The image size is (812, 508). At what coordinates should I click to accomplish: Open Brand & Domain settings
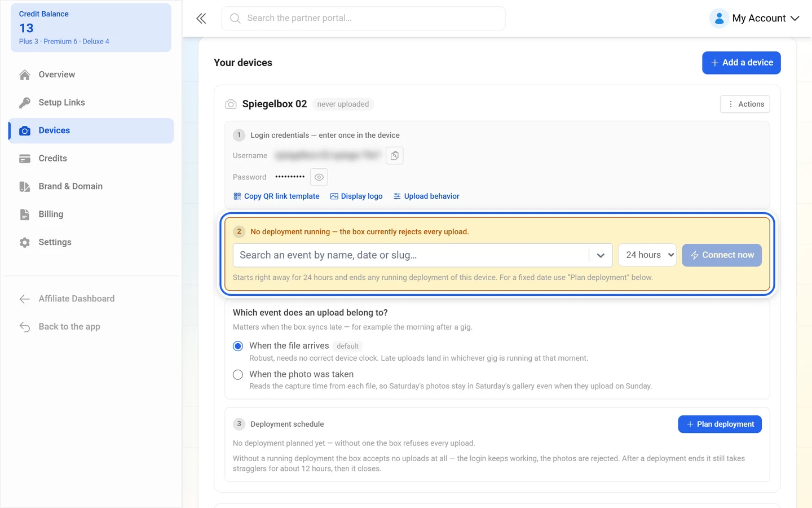coord(91,187)
